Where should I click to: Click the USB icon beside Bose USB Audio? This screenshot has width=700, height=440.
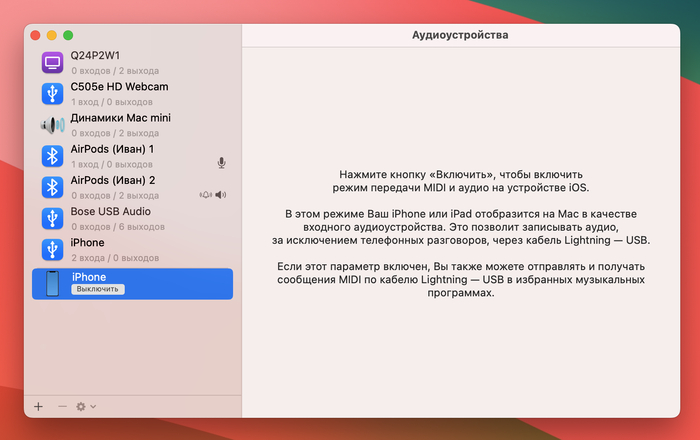(52, 219)
